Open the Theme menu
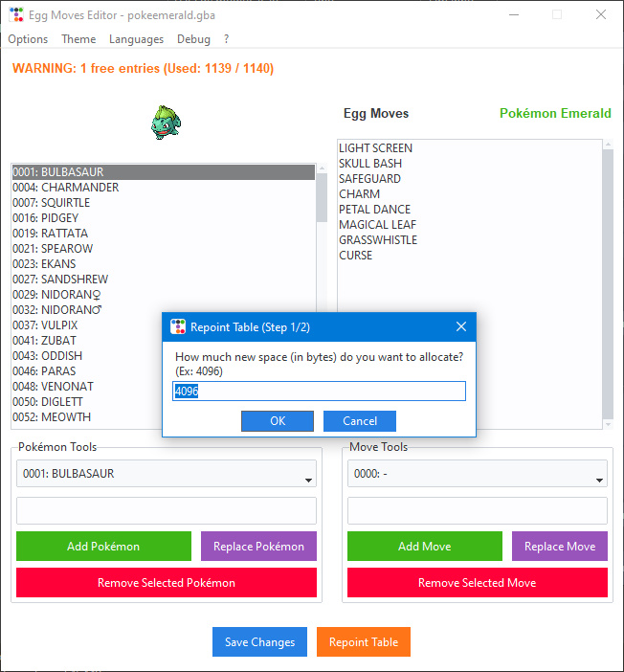Viewport: 624px width, 672px height. tap(78, 39)
